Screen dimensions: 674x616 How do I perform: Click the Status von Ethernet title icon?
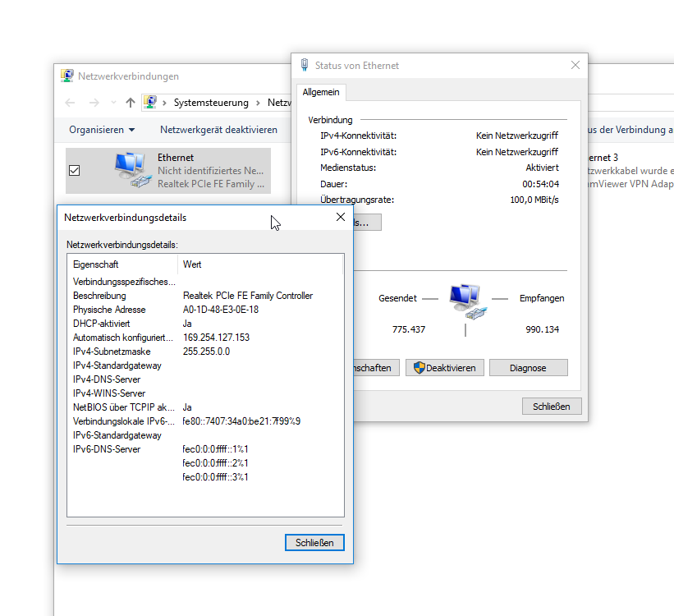pos(305,65)
